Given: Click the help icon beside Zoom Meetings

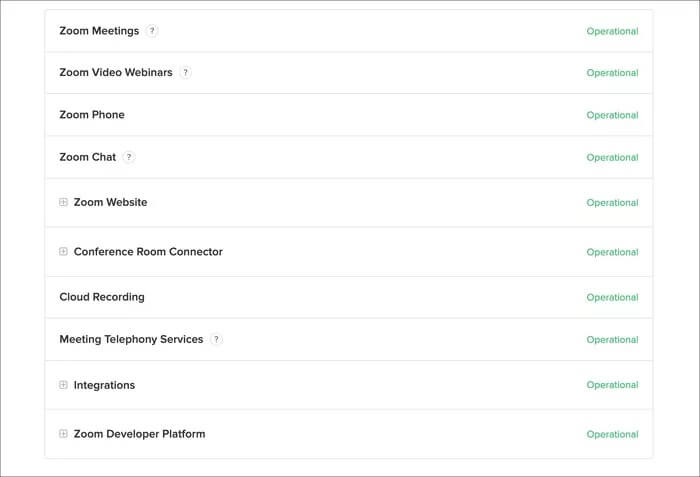Looking at the screenshot, I should (x=152, y=31).
